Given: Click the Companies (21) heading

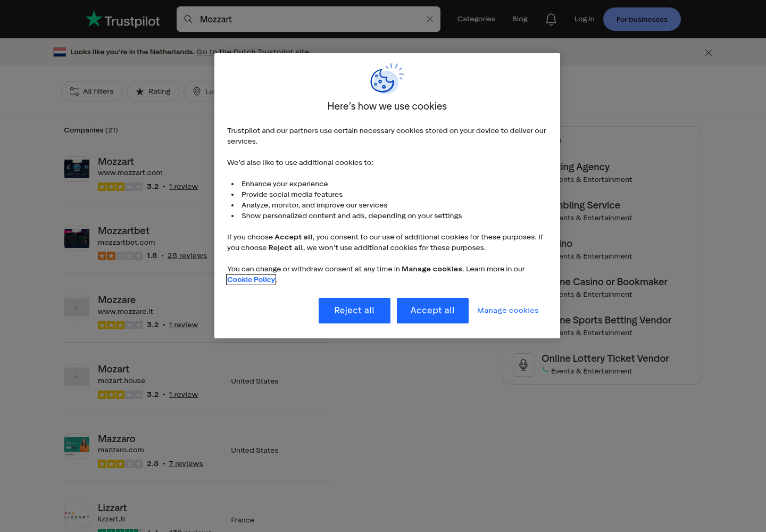Looking at the screenshot, I should (x=91, y=130).
